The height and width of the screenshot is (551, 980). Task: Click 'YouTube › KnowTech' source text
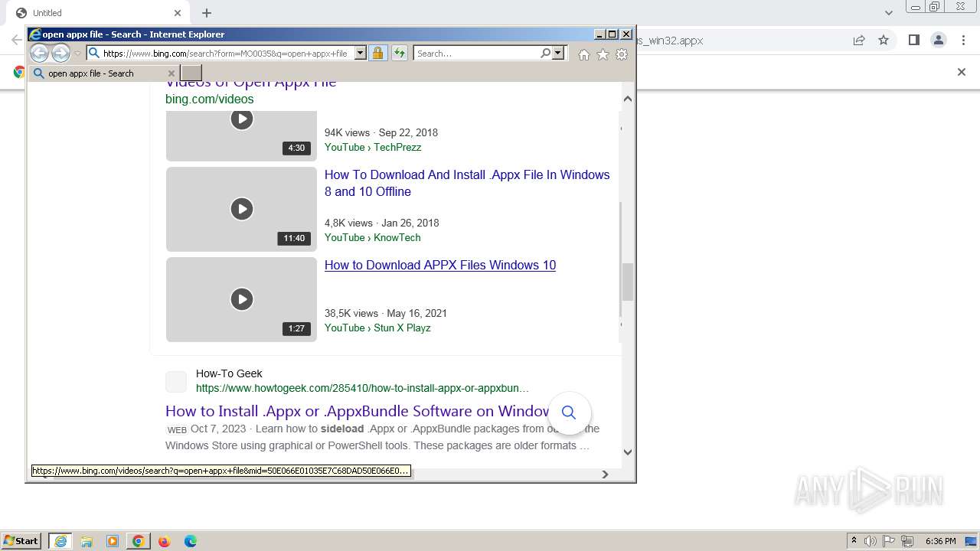pyautogui.click(x=372, y=237)
